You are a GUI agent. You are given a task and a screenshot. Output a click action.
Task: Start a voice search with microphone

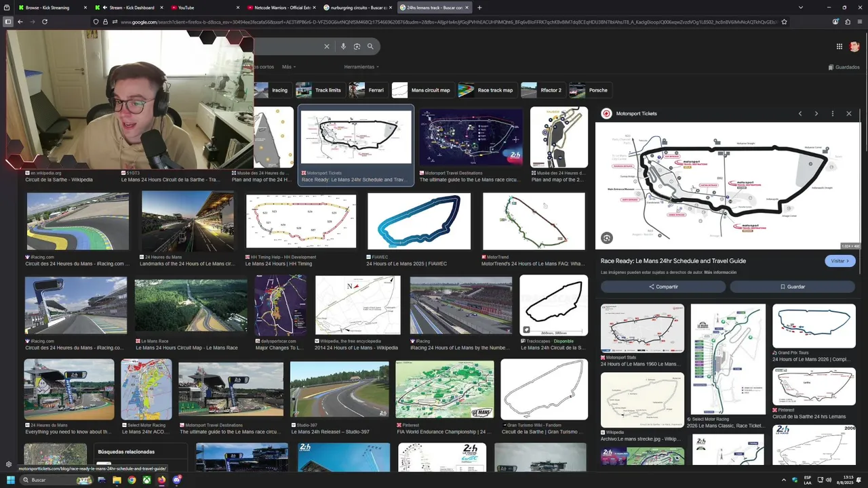click(343, 46)
